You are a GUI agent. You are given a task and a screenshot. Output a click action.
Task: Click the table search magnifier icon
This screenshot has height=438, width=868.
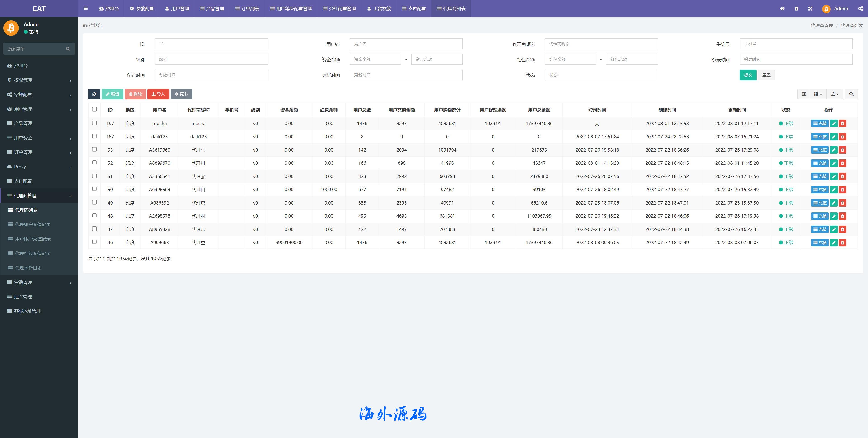pyautogui.click(x=851, y=94)
